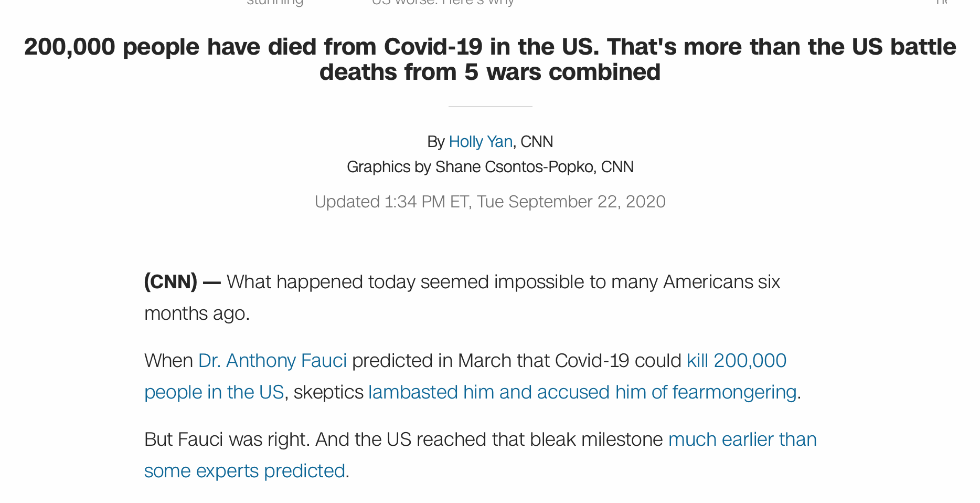This screenshot has width=980, height=503.
Task: Click the cut-off 'stunning' related story text
Action: click(275, 3)
